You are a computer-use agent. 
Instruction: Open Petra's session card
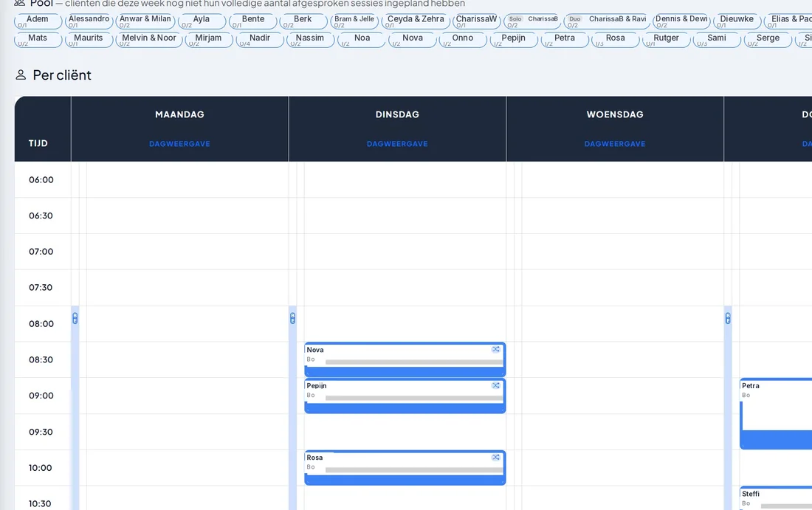tap(776, 414)
